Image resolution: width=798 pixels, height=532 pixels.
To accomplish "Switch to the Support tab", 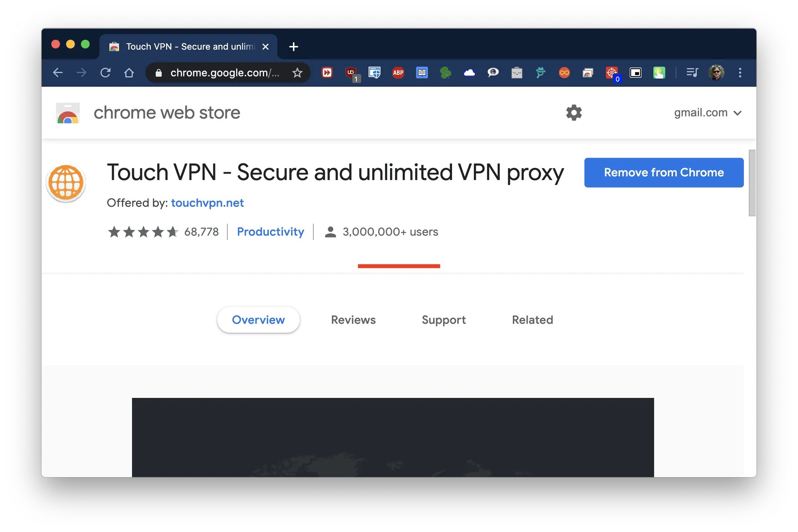I will [443, 320].
